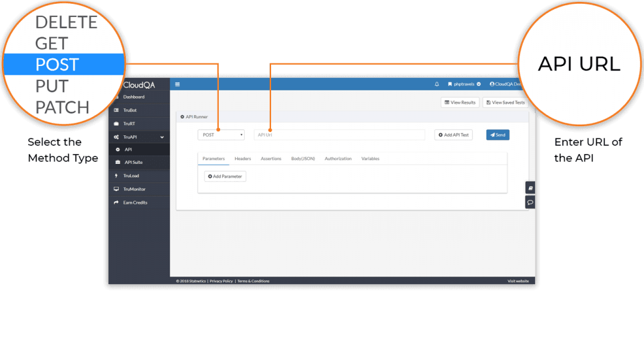Viewport: 644px width, 362px height.
Task: Click the Add Parameter button
Action: click(x=225, y=177)
